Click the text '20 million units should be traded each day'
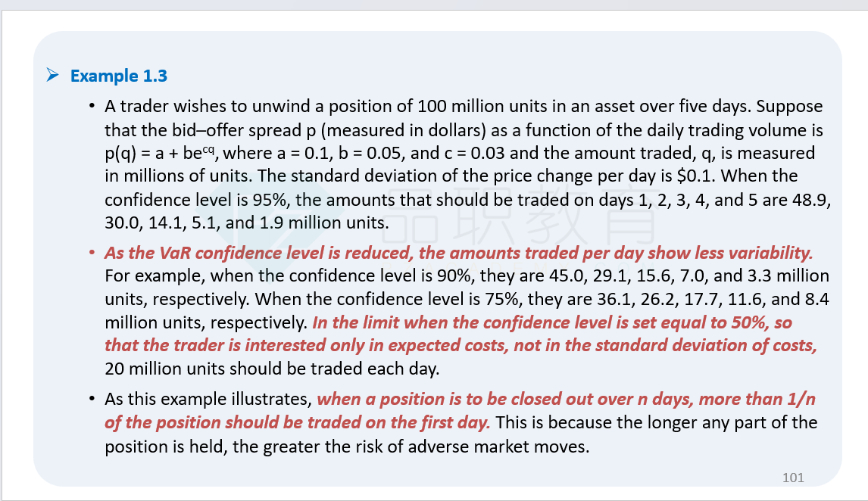This screenshot has height=501, width=868. click(272, 369)
